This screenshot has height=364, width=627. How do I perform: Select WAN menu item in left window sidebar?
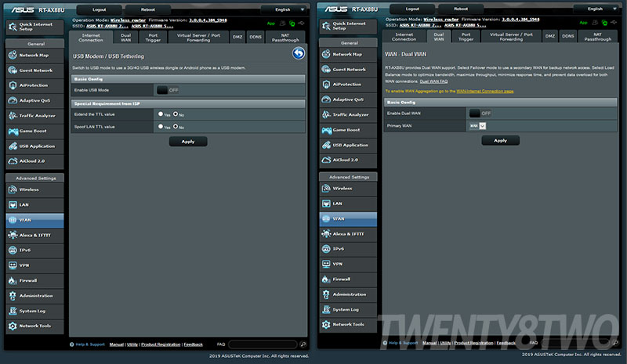click(34, 220)
